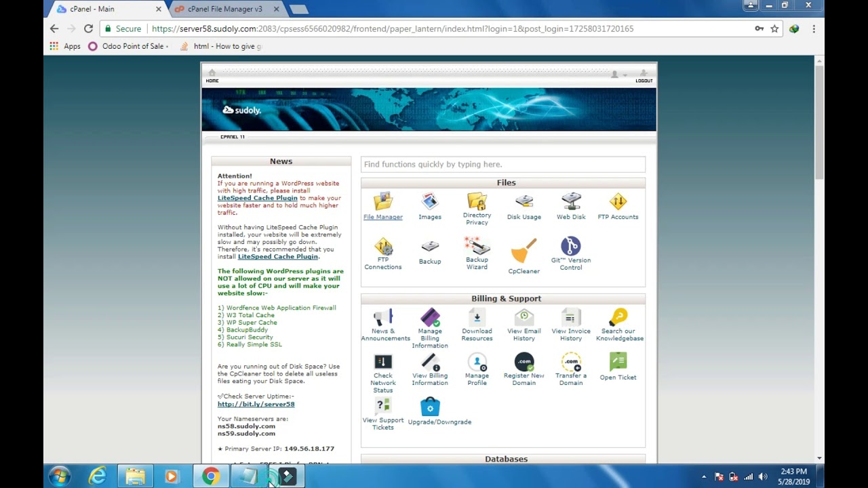Go back in Chrome
The image size is (868, 488).
click(x=54, y=28)
